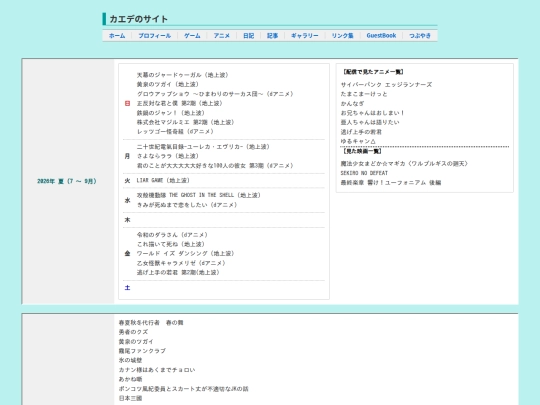This screenshot has height=405, width=540.
Task: Click the red 日 Sunday marker
Action: [x=127, y=103]
